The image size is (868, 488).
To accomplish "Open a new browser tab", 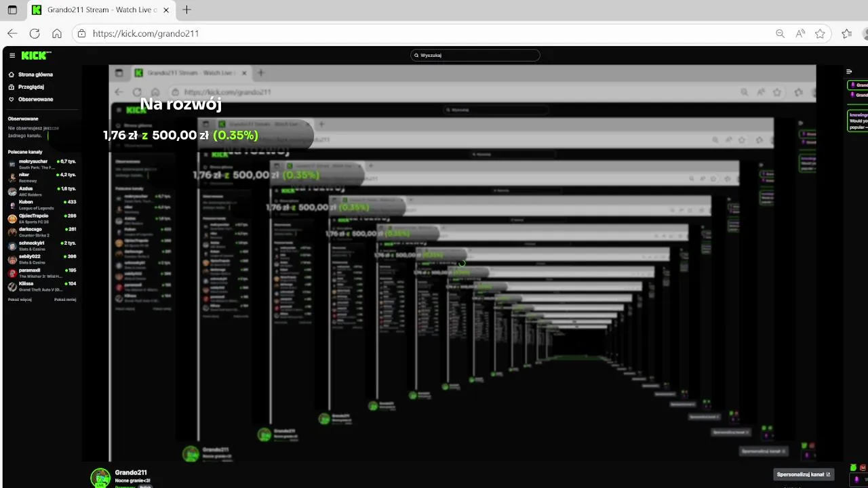I will pos(186,10).
